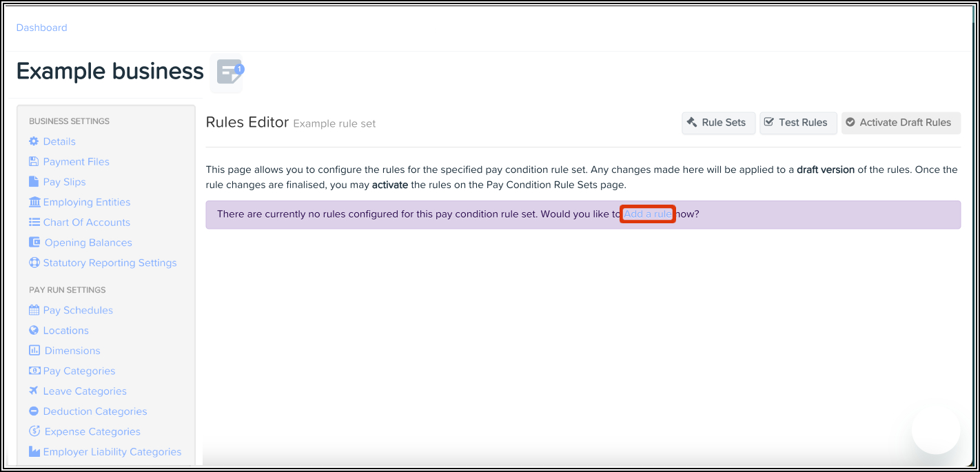Navigate to Expense Categories
The image size is (980, 472).
[92, 431]
